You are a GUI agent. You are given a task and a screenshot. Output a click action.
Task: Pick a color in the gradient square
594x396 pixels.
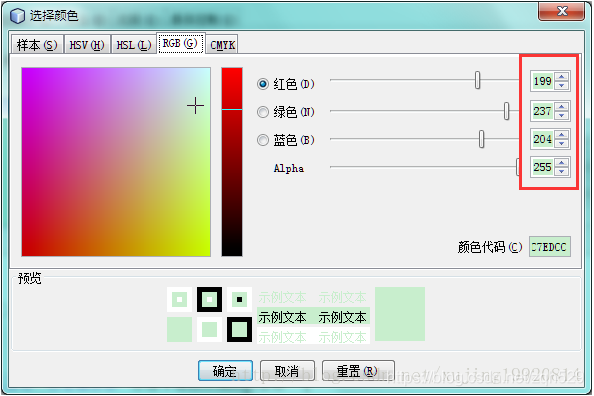[116, 162]
